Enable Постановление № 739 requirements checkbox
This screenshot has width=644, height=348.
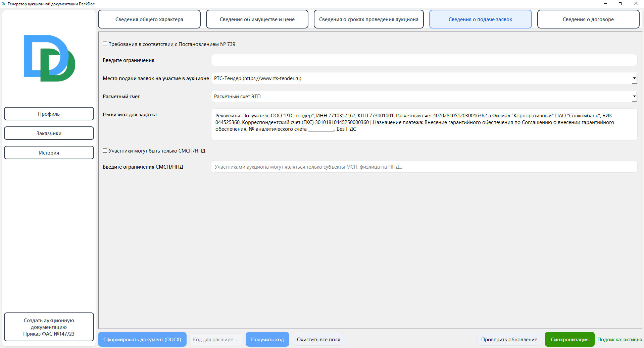pyautogui.click(x=105, y=44)
